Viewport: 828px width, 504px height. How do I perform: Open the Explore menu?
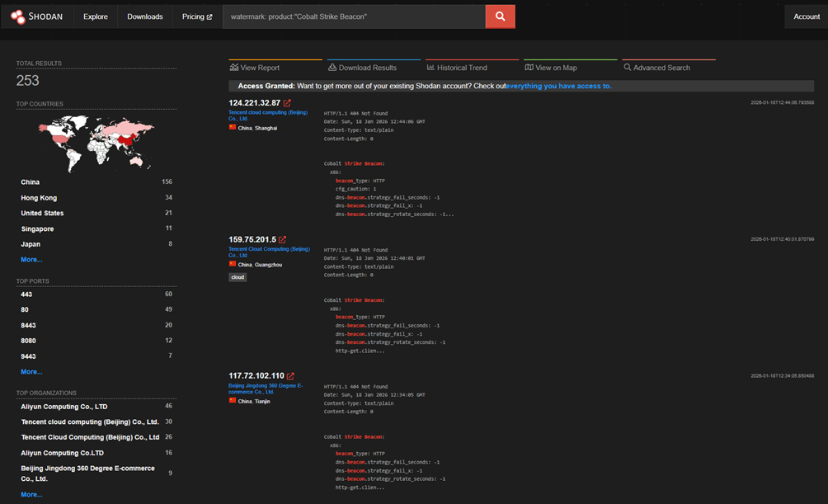96,16
